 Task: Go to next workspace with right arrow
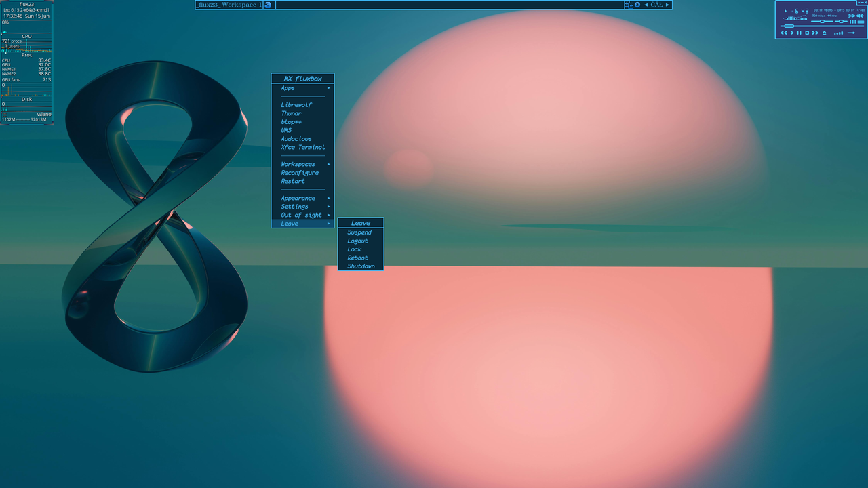click(667, 5)
